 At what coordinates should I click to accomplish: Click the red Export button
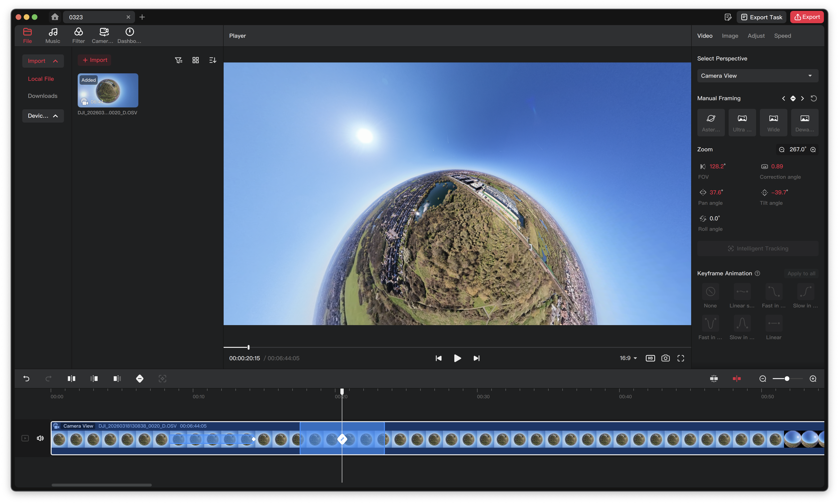807,17
